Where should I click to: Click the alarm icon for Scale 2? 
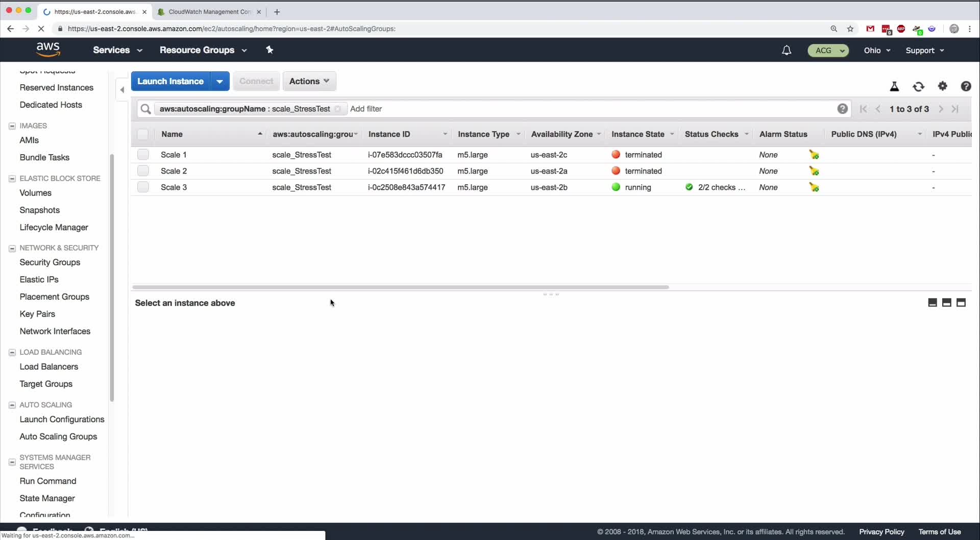pos(814,171)
